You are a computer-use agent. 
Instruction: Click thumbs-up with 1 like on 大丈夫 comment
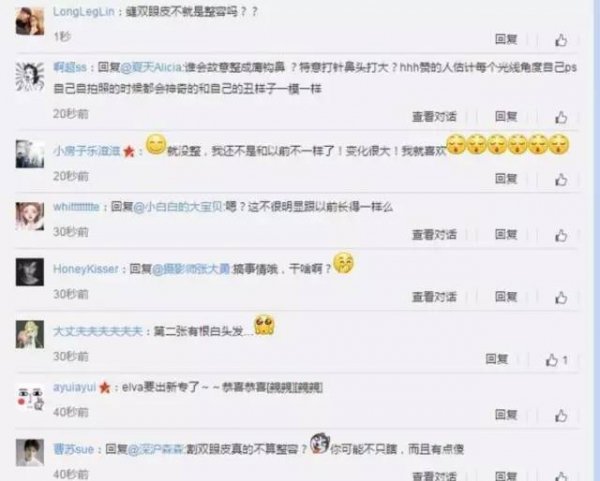pyautogui.click(x=556, y=360)
